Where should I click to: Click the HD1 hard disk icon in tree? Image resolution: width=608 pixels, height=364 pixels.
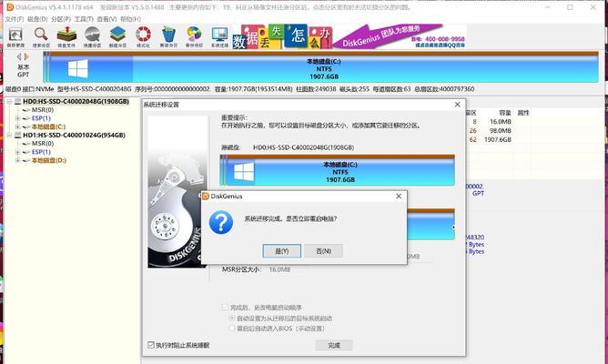18,136
